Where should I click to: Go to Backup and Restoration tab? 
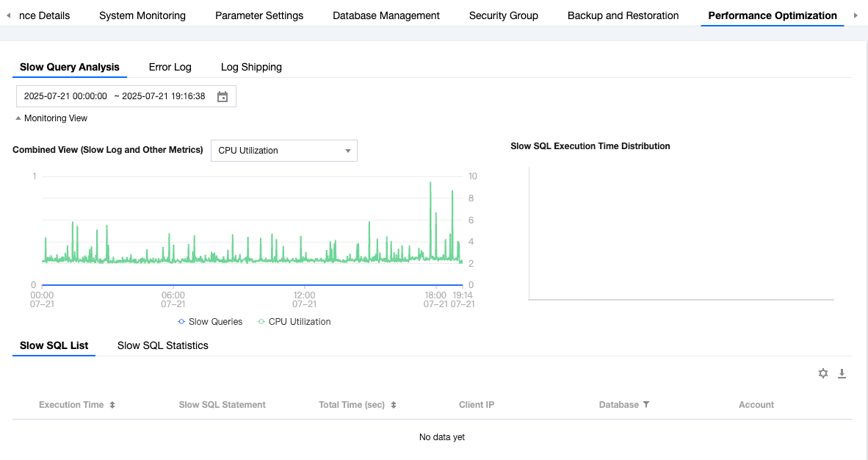pos(623,15)
